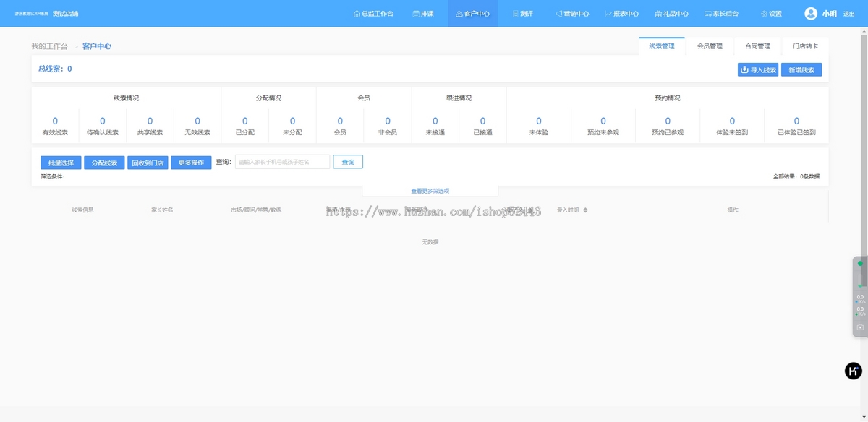This screenshot has width=868, height=422.
Task: Click the 预约未参观 count
Action: [x=603, y=121]
